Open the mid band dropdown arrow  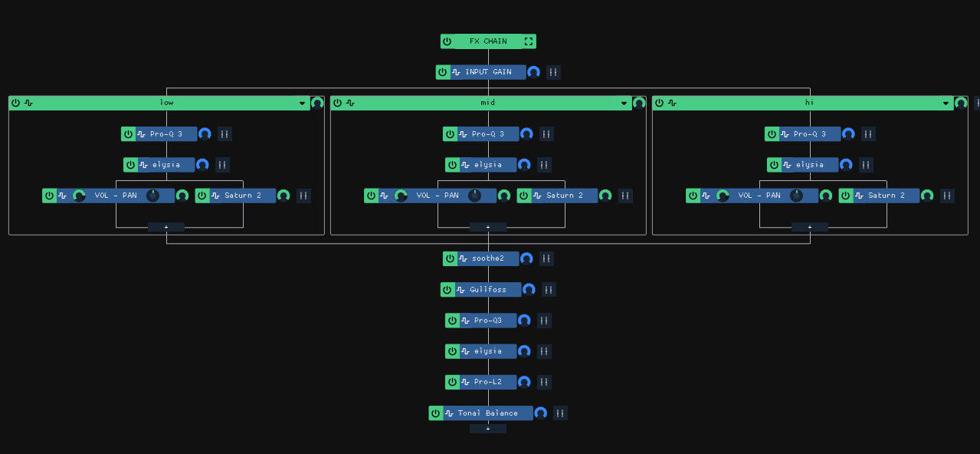[x=624, y=103]
